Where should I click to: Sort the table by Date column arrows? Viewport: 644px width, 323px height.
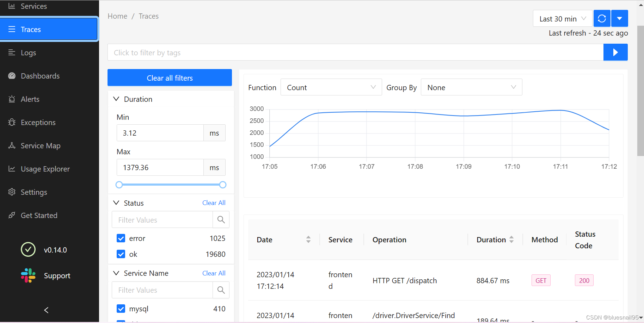pos(308,240)
